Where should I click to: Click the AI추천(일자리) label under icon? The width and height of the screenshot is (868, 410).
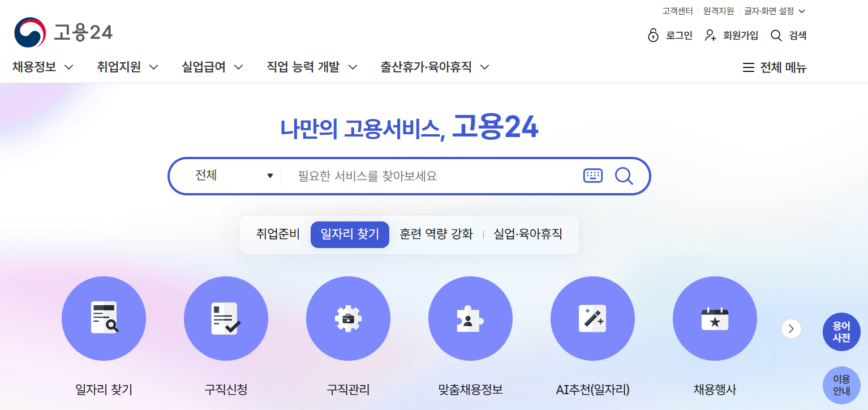pyautogui.click(x=592, y=390)
